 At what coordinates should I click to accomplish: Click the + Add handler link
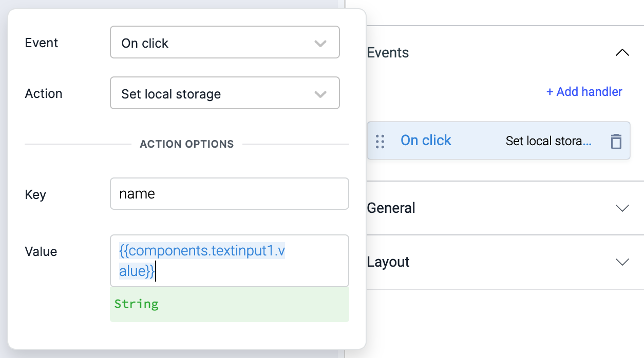pos(584,92)
